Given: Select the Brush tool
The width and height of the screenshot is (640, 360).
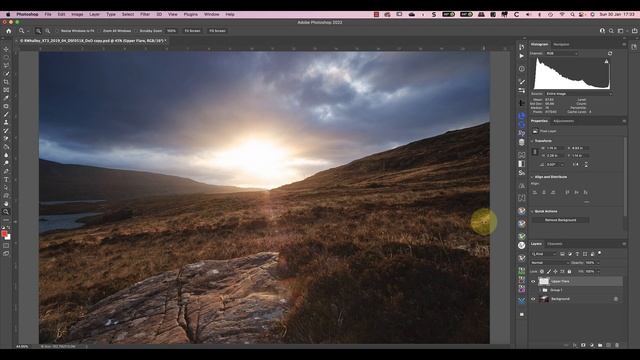Looking at the screenshot, I should (x=6, y=114).
